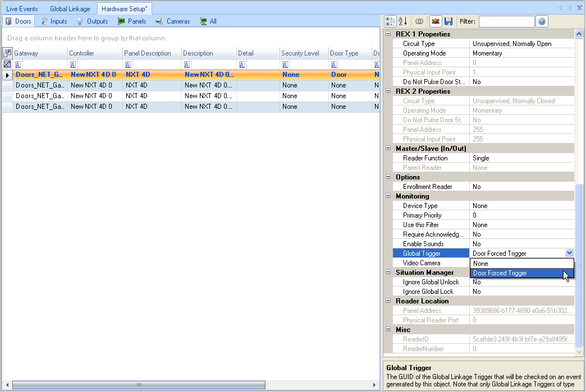The image size is (586, 392).
Task: Select None in Global Trigger dropdown list
Action: [x=521, y=264]
